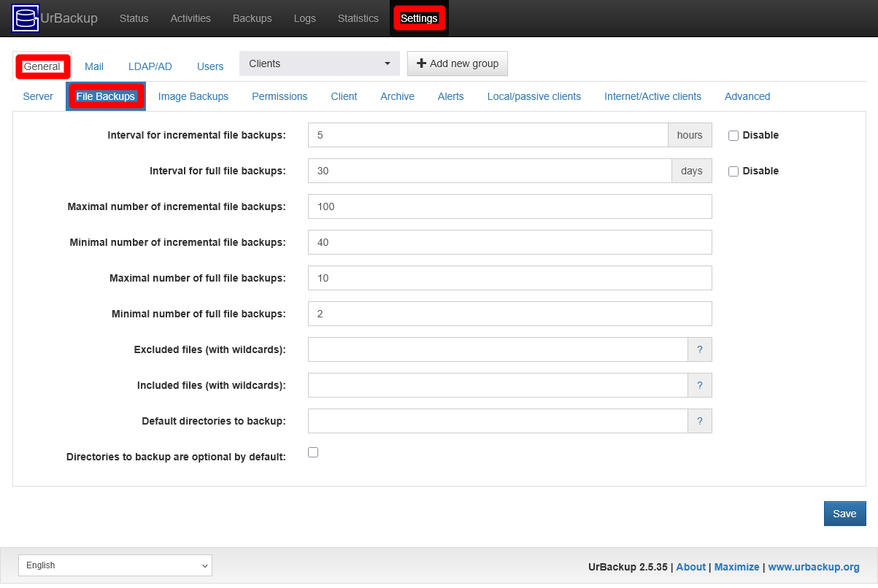Screen dimensions: 878x588
Task: Open the Logs section
Action: coord(304,18)
